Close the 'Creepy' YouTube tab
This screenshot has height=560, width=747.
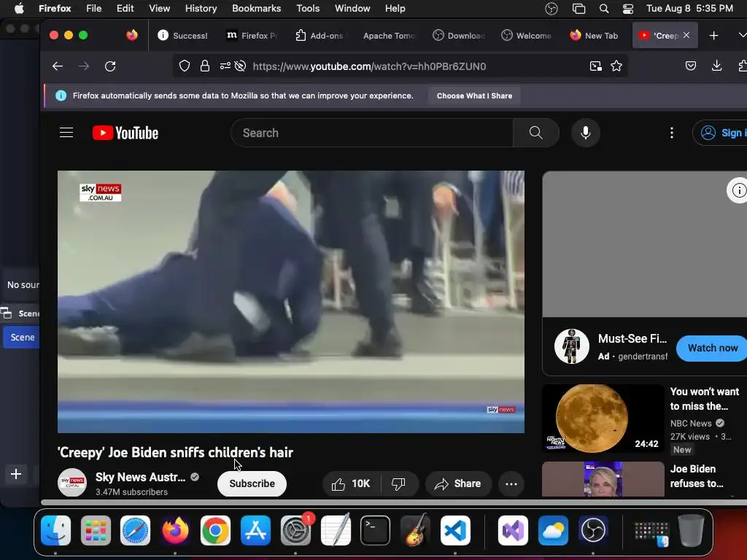[x=686, y=35]
